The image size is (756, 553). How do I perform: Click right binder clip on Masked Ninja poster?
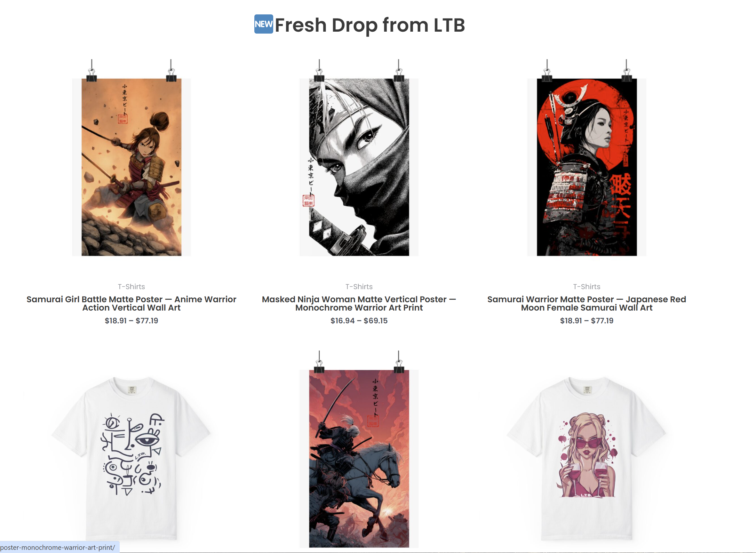coord(398,71)
